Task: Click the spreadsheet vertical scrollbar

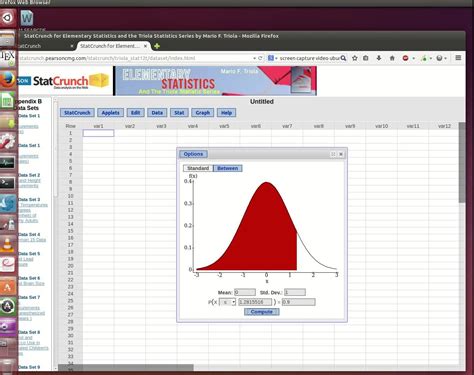Action: point(462,162)
